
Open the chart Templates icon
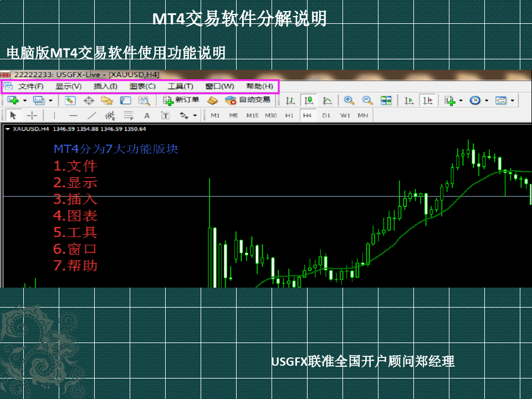coord(501,100)
